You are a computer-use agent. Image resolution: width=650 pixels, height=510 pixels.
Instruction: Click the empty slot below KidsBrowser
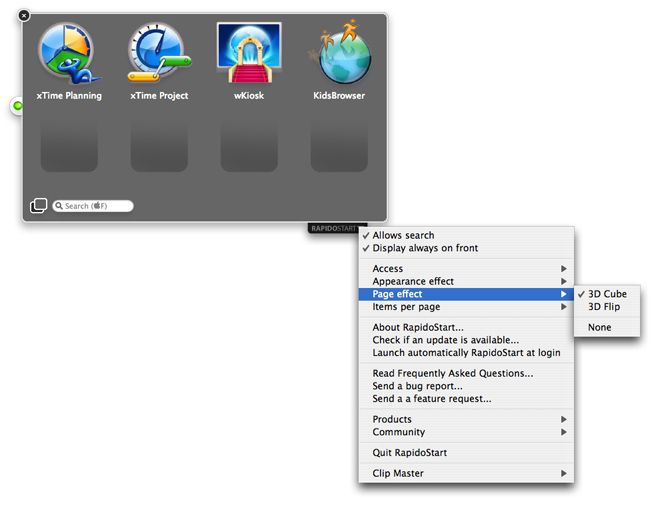click(339, 145)
